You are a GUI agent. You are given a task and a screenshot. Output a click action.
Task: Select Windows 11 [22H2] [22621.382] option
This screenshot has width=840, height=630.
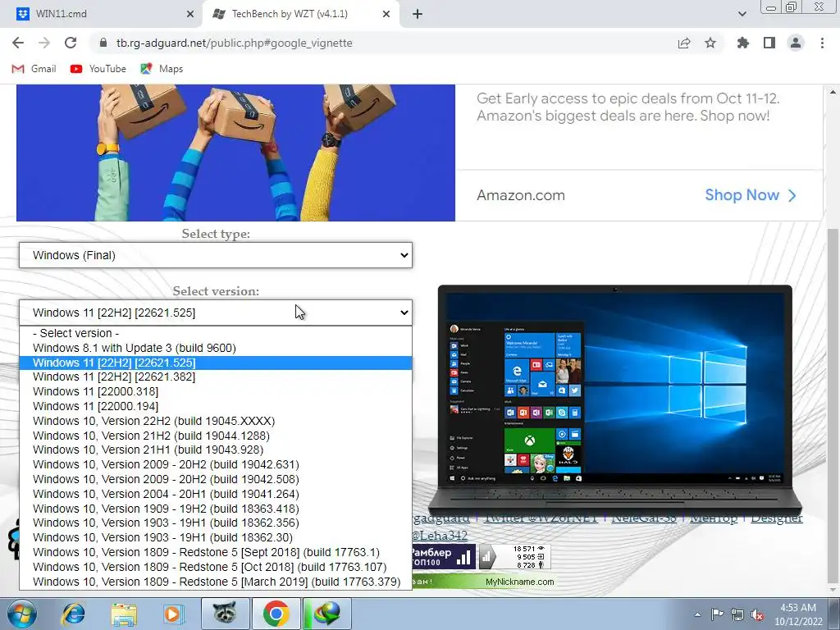(x=216, y=377)
